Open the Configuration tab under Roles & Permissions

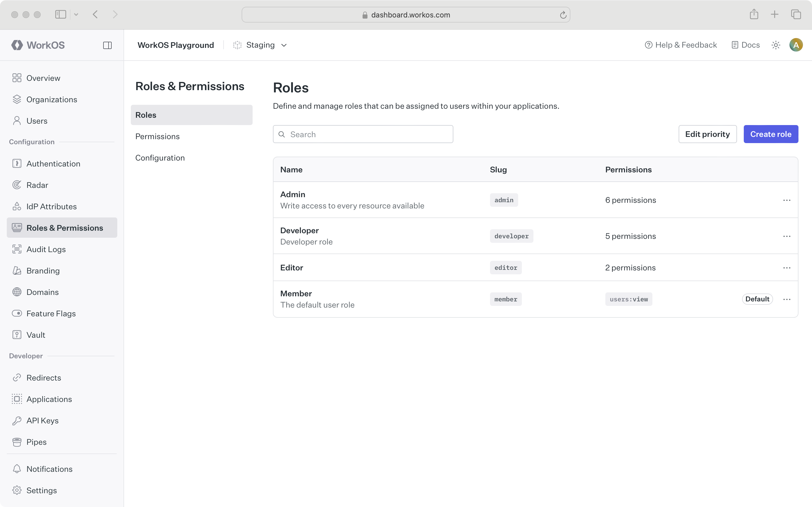pyautogui.click(x=160, y=158)
